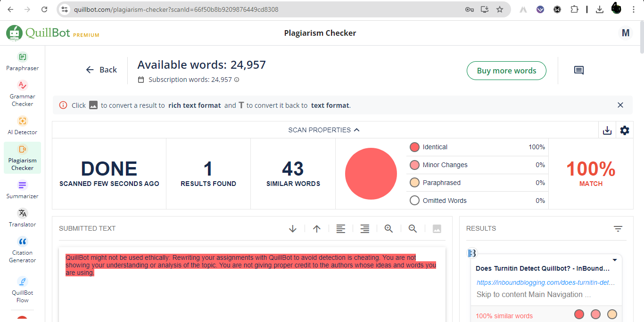Image resolution: width=644 pixels, height=322 pixels.
Task: Toggle the Identical match legend circle
Action: 414,147
